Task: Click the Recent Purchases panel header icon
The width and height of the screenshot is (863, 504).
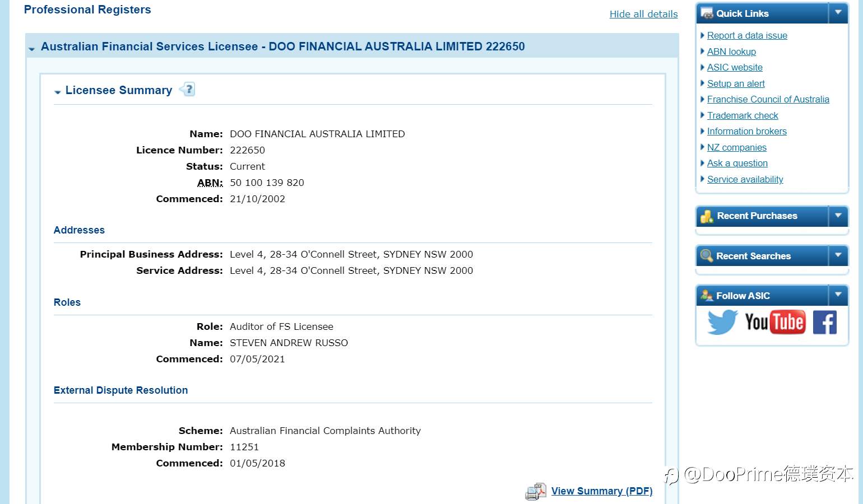Action: tap(707, 216)
